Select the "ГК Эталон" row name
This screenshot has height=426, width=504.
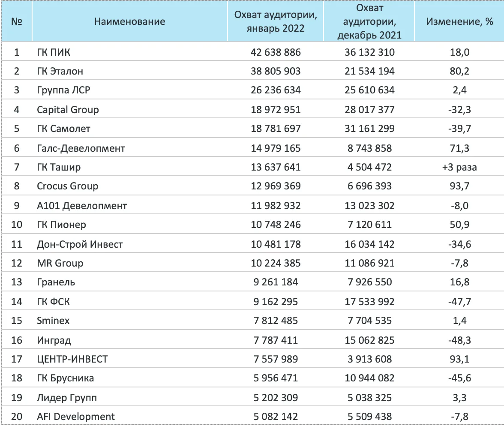pos(60,71)
